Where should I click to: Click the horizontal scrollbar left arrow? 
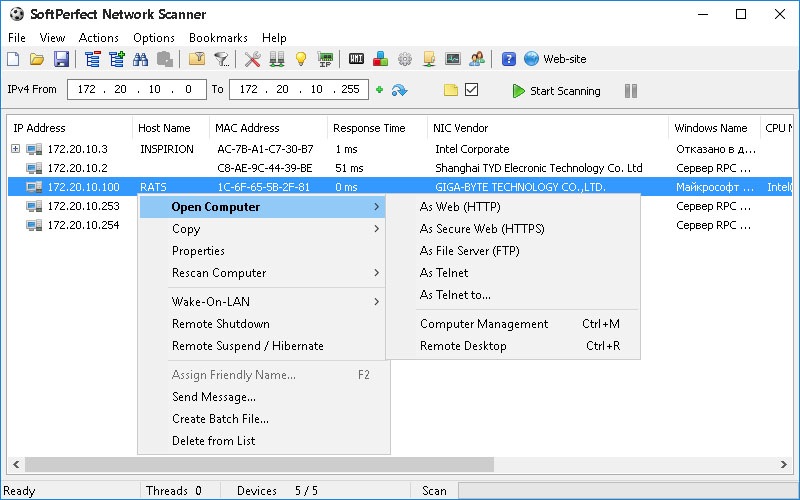coord(16,464)
